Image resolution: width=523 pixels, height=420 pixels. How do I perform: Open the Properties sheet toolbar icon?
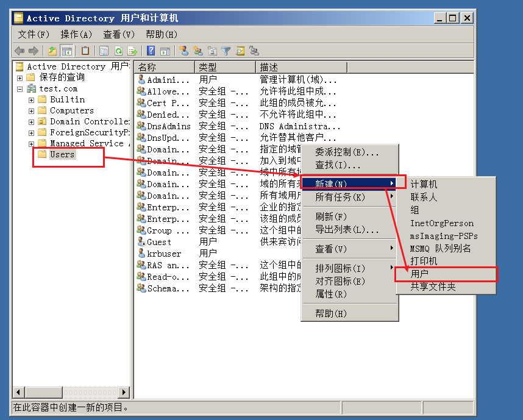click(x=104, y=51)
